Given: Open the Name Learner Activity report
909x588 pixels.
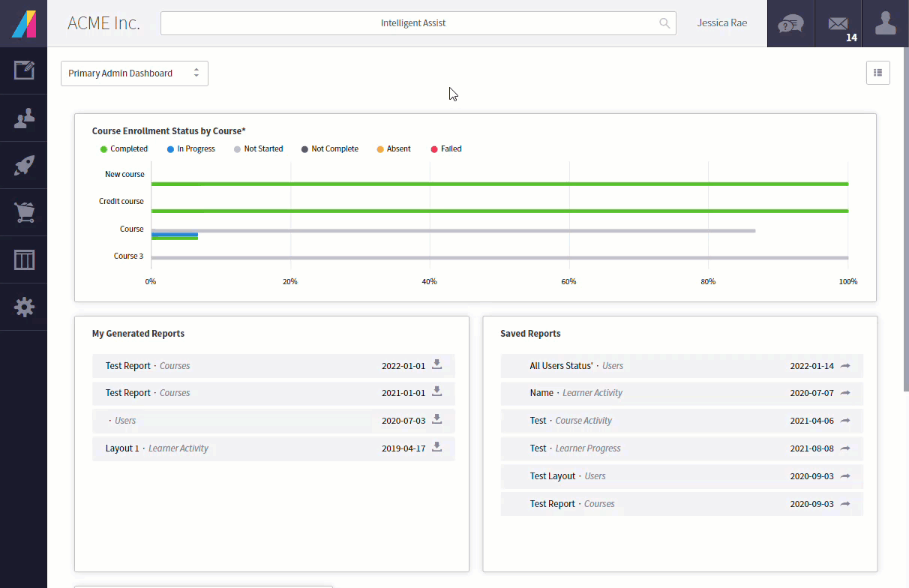Looking at the screenshot, I should click(682, 393).
